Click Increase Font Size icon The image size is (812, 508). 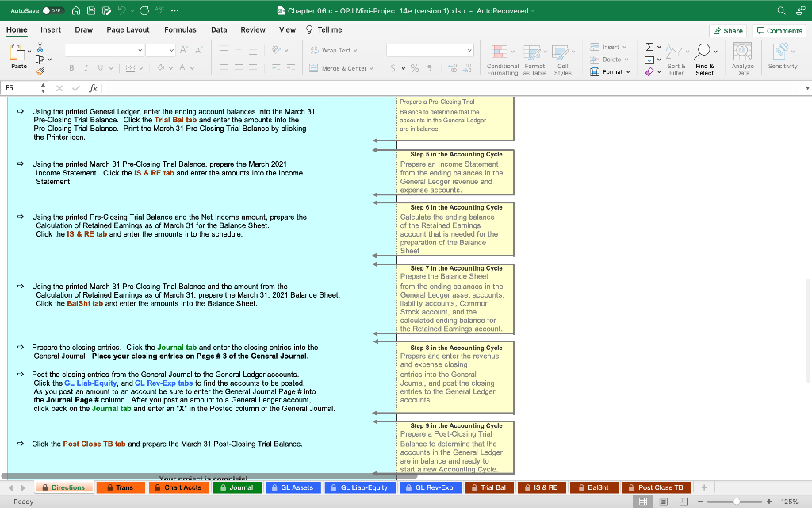click(184, 50)
